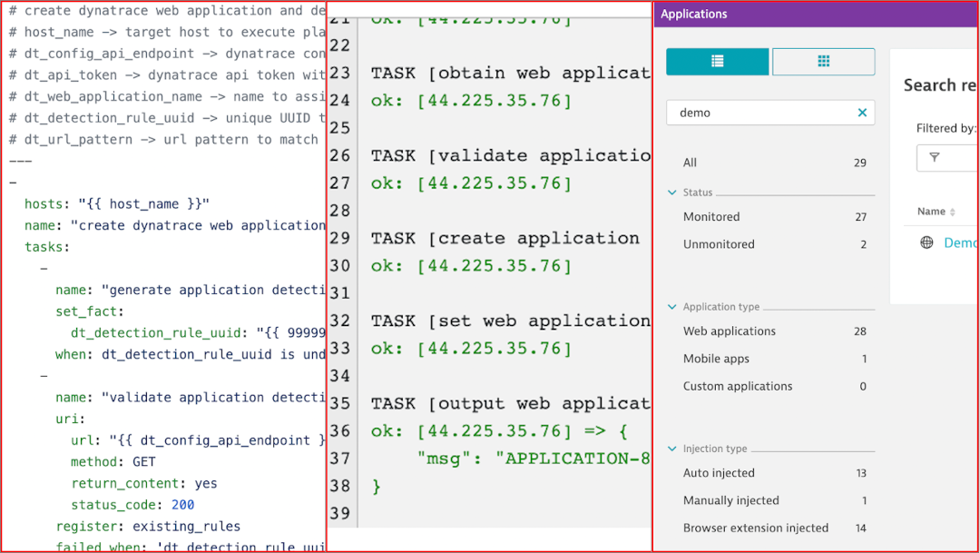Sort results using the Name sort arrows
Viewport: 980px width, 553px height.
(x=951, y=211)
